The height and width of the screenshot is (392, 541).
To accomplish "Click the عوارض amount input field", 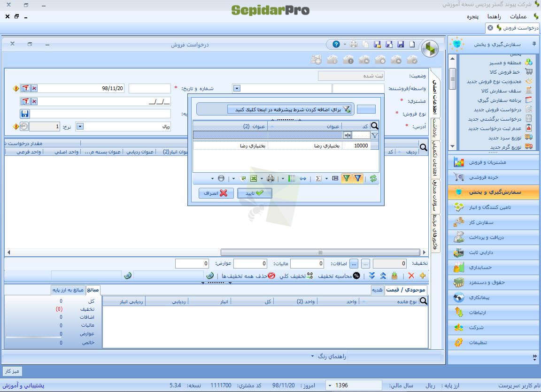I will point(192,263).
